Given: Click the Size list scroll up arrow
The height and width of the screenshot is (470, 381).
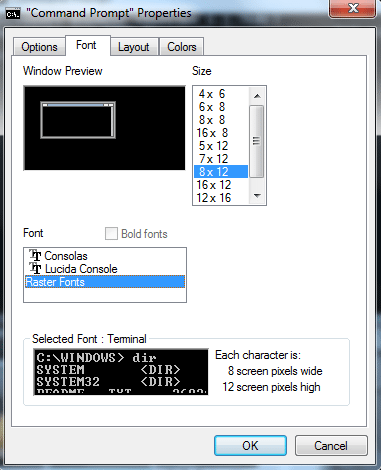Looking at the screenshot, I should pyautogui.click(x=257, y=96).
